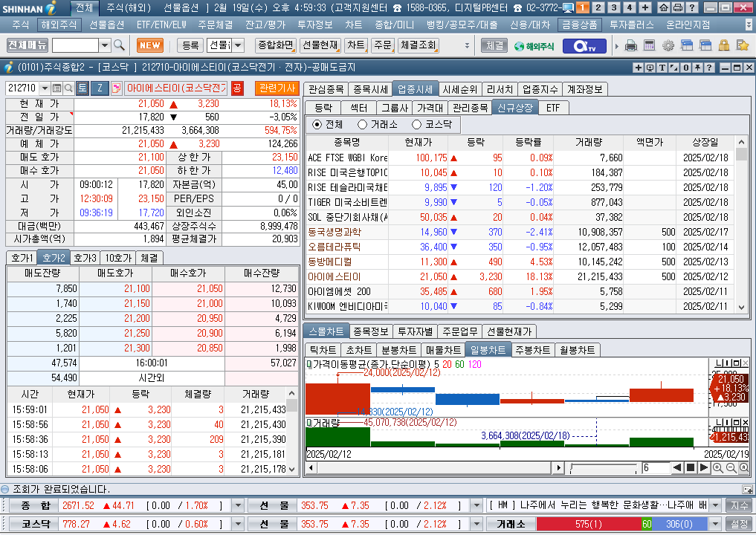The width and height of the screenshot is (756, 535).
Task: Click the orange NEW button in the toolbar
Action: [150, 45]
